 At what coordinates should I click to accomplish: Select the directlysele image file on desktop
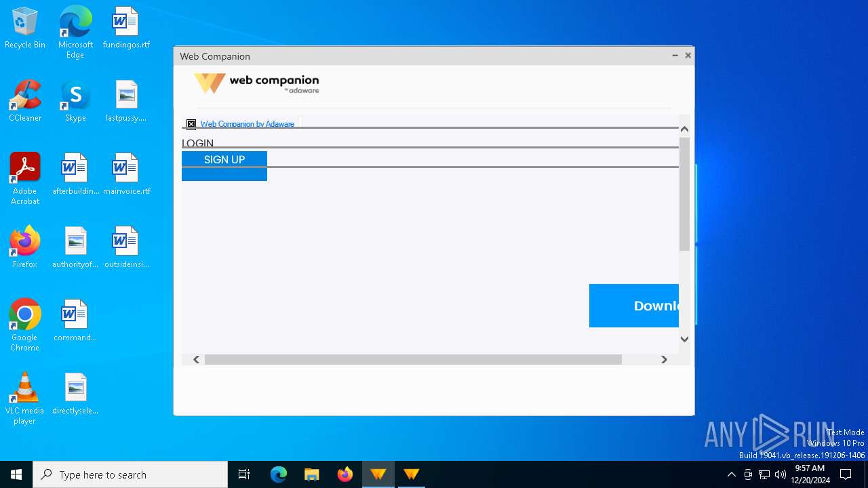[x=75, y=394]
